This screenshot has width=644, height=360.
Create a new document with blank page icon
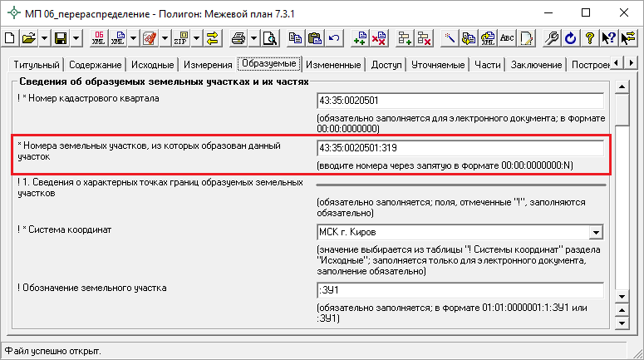click(x=10, y=38)
